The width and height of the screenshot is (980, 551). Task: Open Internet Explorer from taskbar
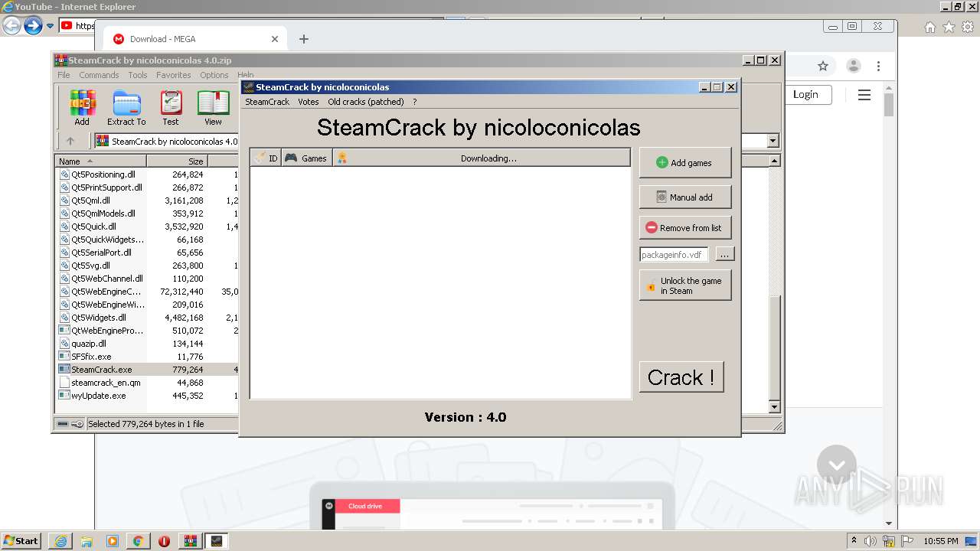click(60, 541)
